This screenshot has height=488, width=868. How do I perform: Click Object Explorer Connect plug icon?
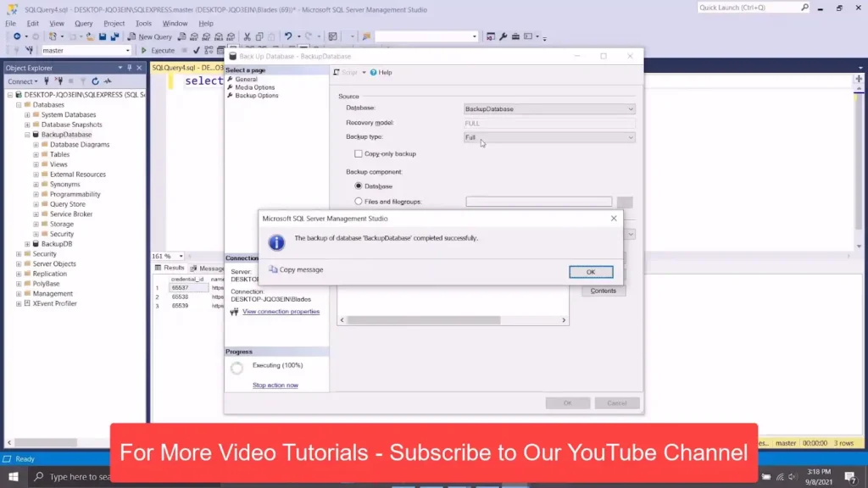[47, 81]
